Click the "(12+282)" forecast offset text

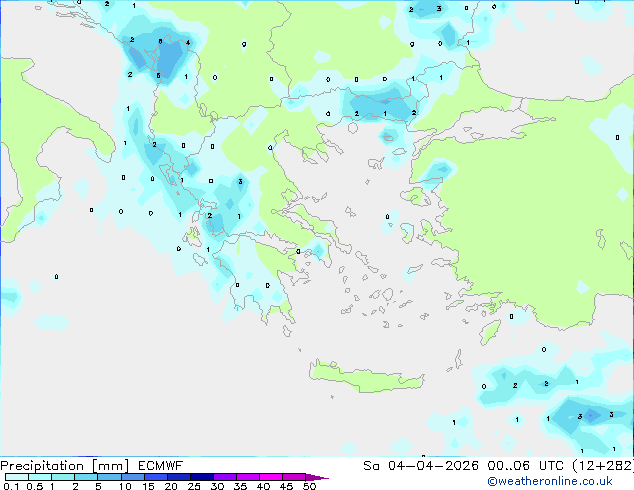(x=603, y=466)
